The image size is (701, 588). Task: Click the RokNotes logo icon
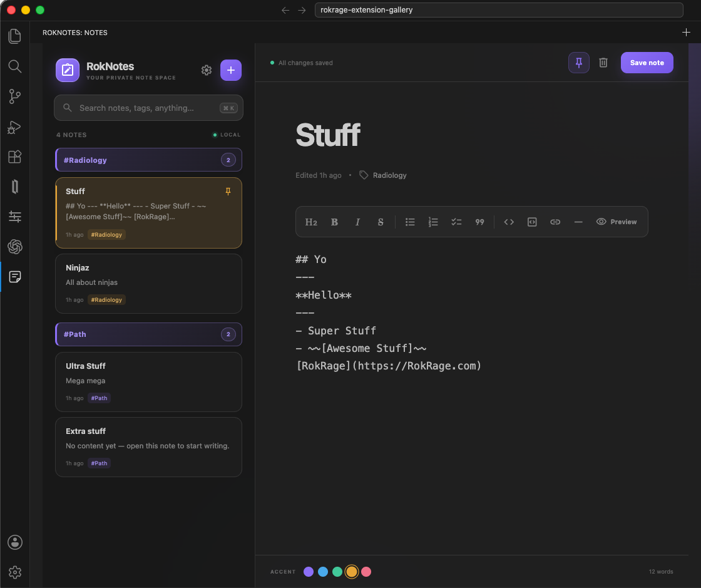[68, 70]
